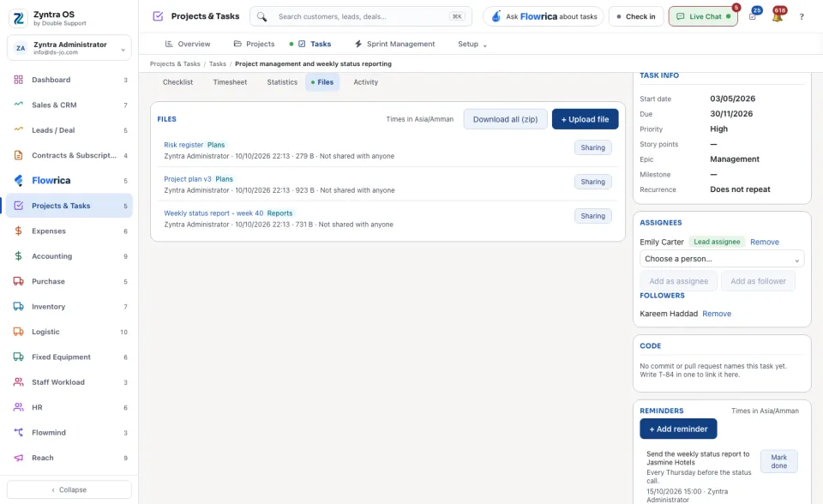This screenshot has width=823, height=504.
Task: Click the Reach megaphone icon
Action: click(x=18, y=458)
